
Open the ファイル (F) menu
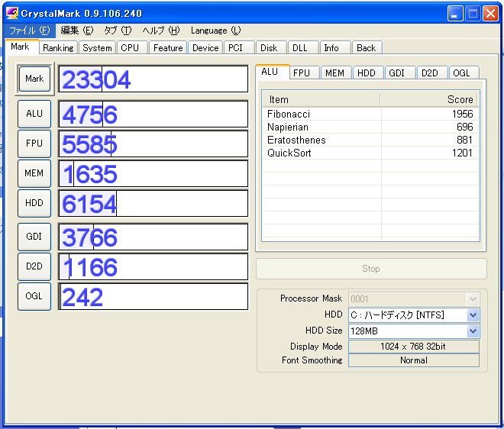[x=29, y=31]
